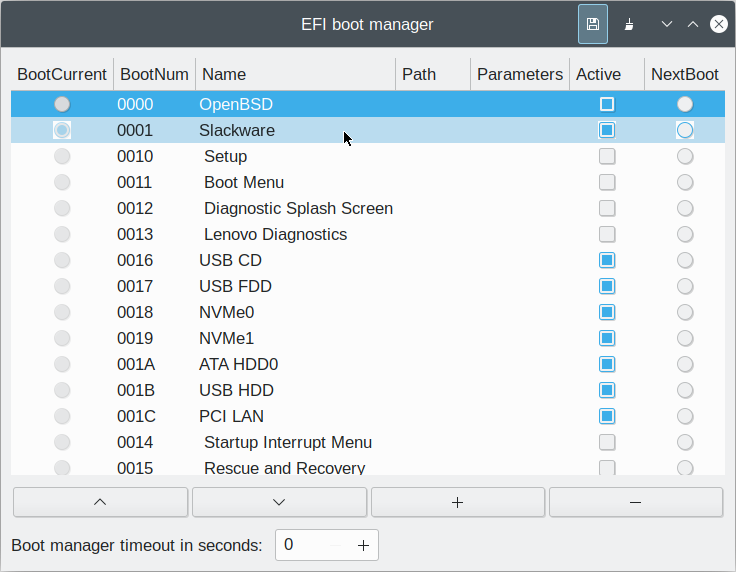Toggle Active checkbox for OpenBSD
Screen dimensions: 736x572
coord(607,104)
